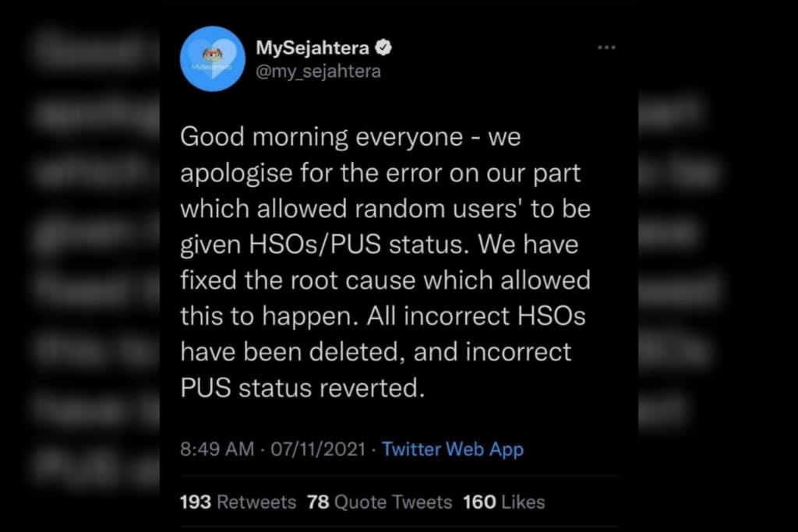Click the Twitter Web App source link

[453, 449]
